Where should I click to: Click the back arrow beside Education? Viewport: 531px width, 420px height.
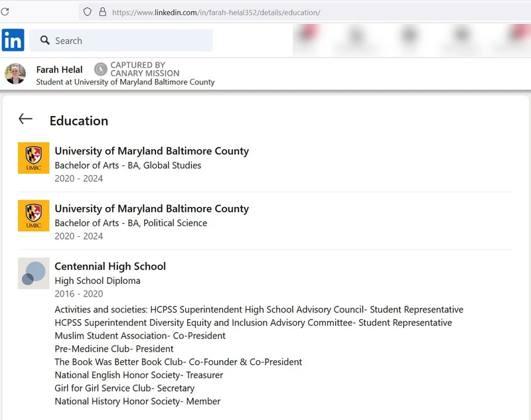tap(25, 119)
